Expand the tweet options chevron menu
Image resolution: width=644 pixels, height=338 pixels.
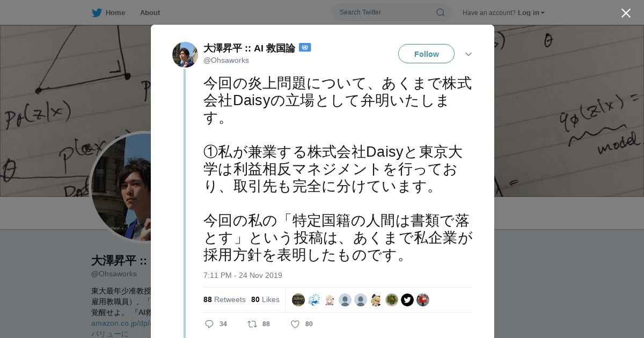click(x=468, y=54)
